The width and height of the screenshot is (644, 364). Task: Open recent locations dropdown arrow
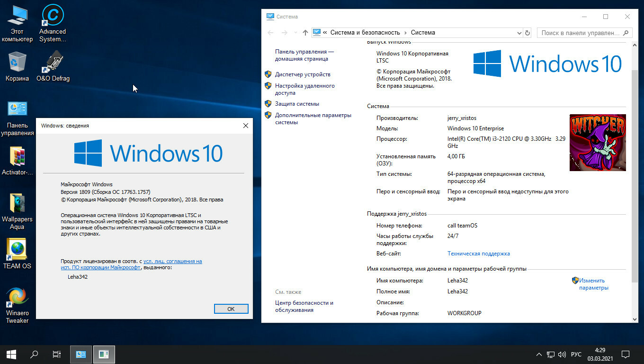(295, 33)
